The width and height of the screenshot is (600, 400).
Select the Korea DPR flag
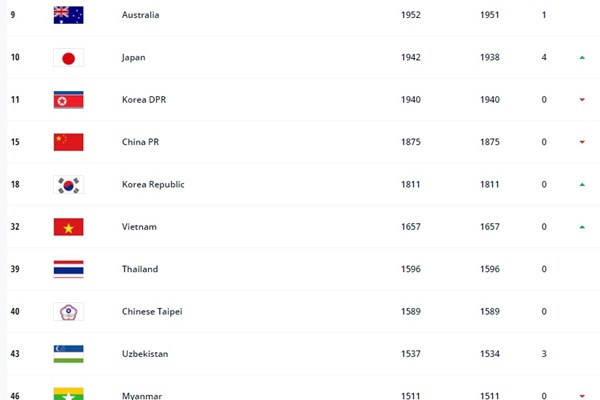(68, 100)
